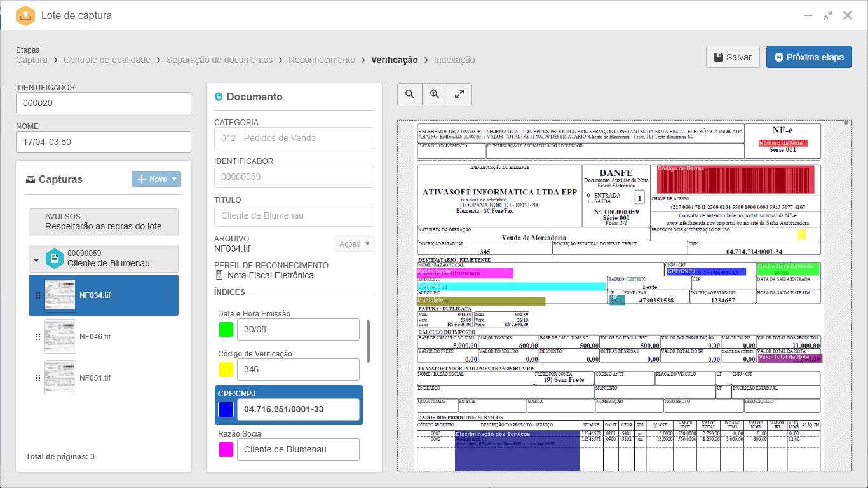The height and width of the screenshot is (488, 868).
Task: Click the document IDENTIFICADOR field 00000059
Action: point(294,177)
